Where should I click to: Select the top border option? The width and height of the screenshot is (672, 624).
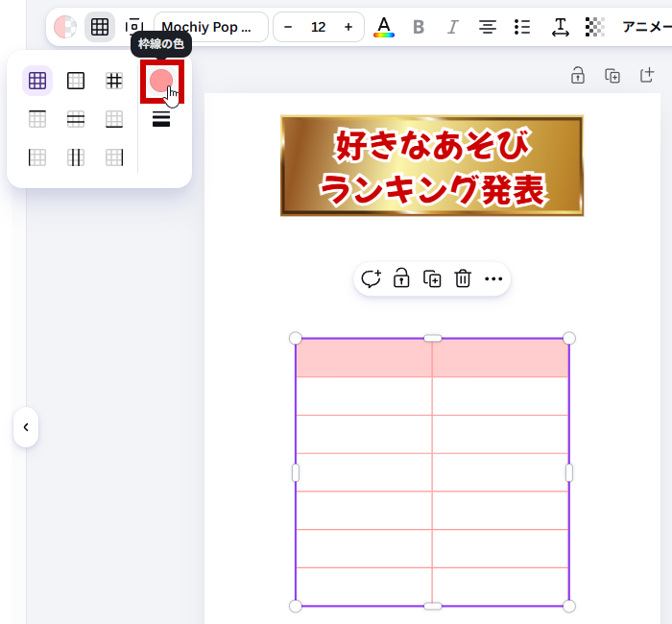click(x=37, y=119)
